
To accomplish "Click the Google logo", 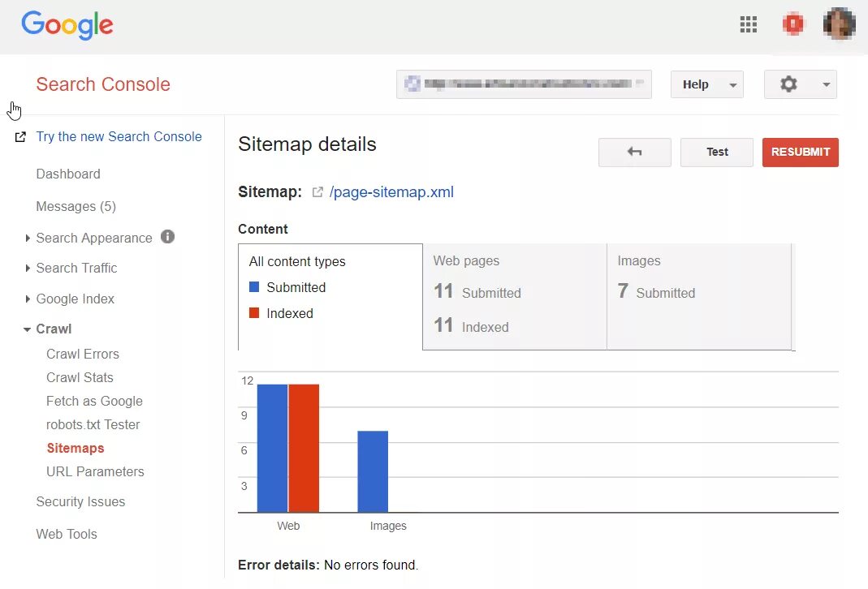I will pyautogui.click(x=67, y=25).
